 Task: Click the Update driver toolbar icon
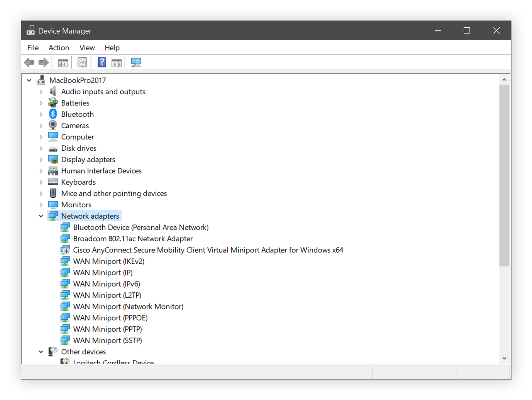point(117,62)
